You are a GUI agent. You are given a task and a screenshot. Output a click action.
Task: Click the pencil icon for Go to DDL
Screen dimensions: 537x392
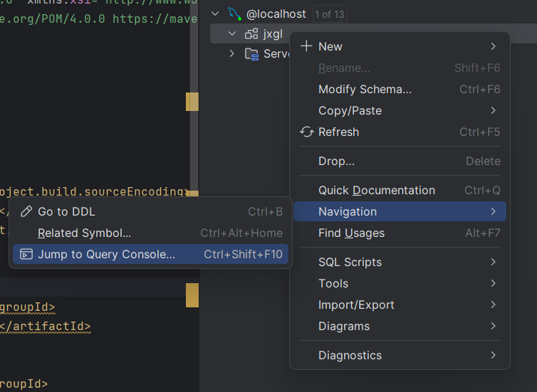(x=26, y=211)
